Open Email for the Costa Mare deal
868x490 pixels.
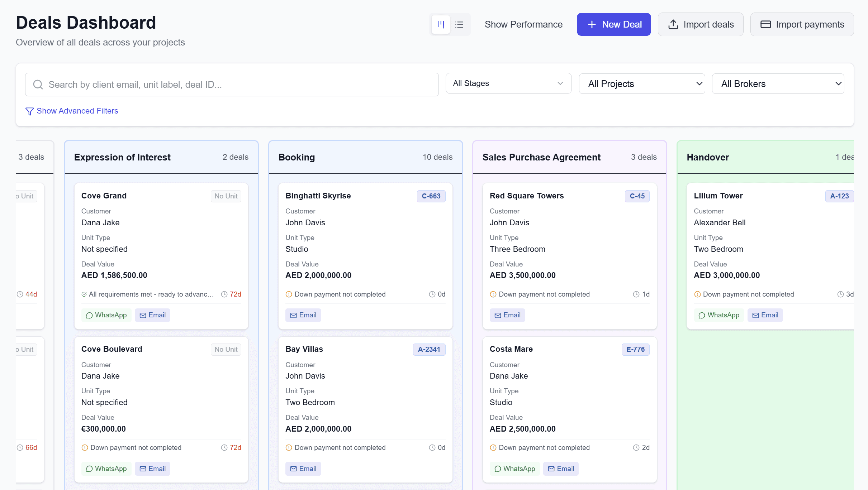coord(560,469)
